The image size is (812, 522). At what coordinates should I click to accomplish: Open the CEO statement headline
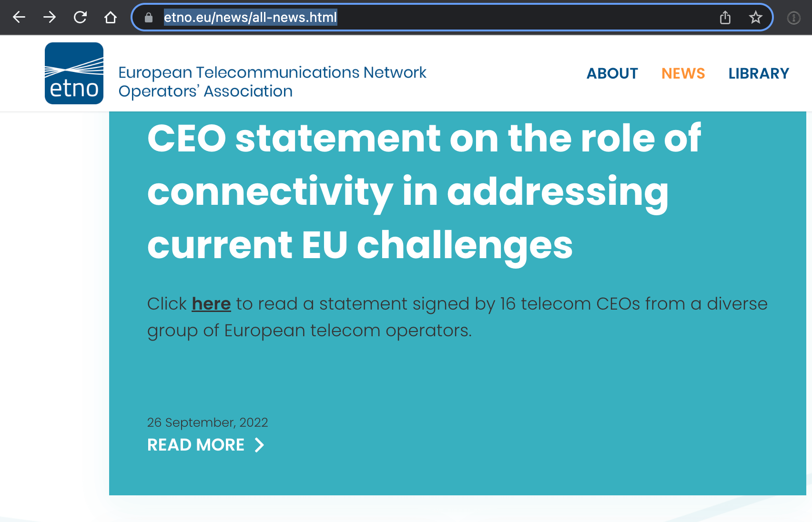point(424,191)
